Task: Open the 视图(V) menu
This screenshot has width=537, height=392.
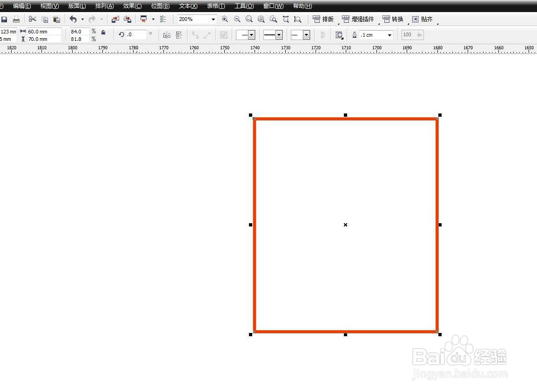Action: (50, 6)
